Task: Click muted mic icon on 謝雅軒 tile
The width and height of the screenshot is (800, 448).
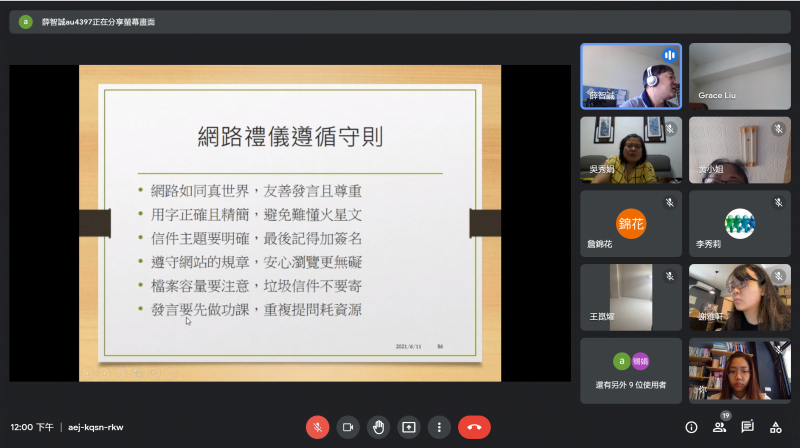Action: [x=778, y=276]
